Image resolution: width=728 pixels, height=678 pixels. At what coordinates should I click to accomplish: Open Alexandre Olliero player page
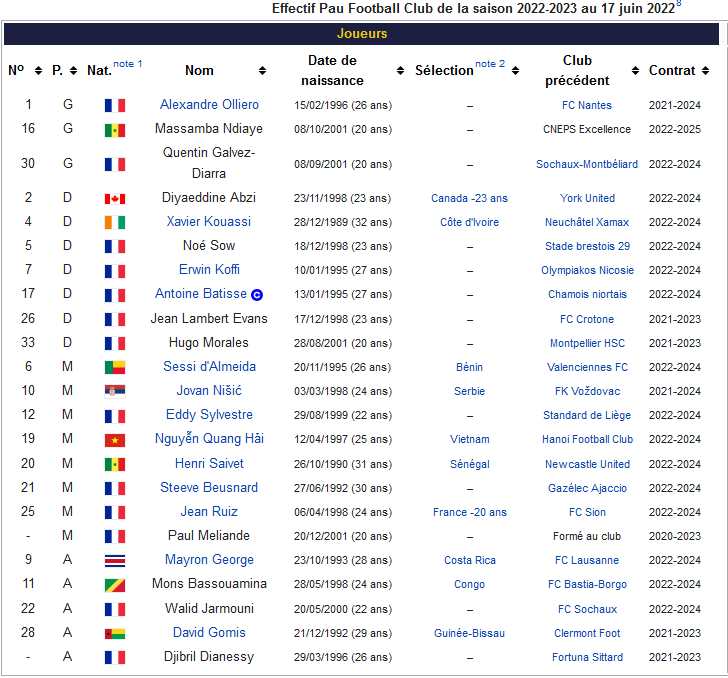[209, 104]
